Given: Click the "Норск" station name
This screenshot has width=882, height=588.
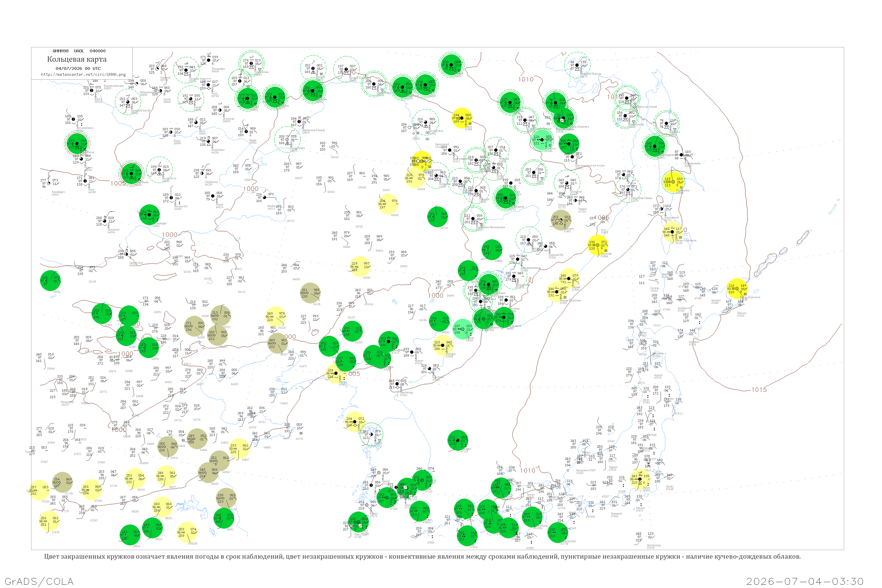Looking at the screenshot, I should (468, 127).
